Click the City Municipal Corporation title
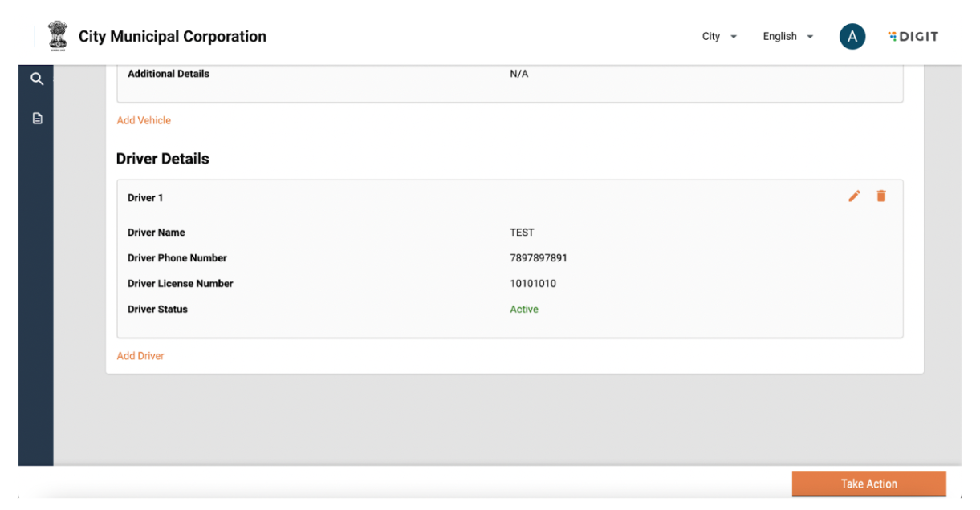This screenshot has width=980, height=510. pos(173,36)
